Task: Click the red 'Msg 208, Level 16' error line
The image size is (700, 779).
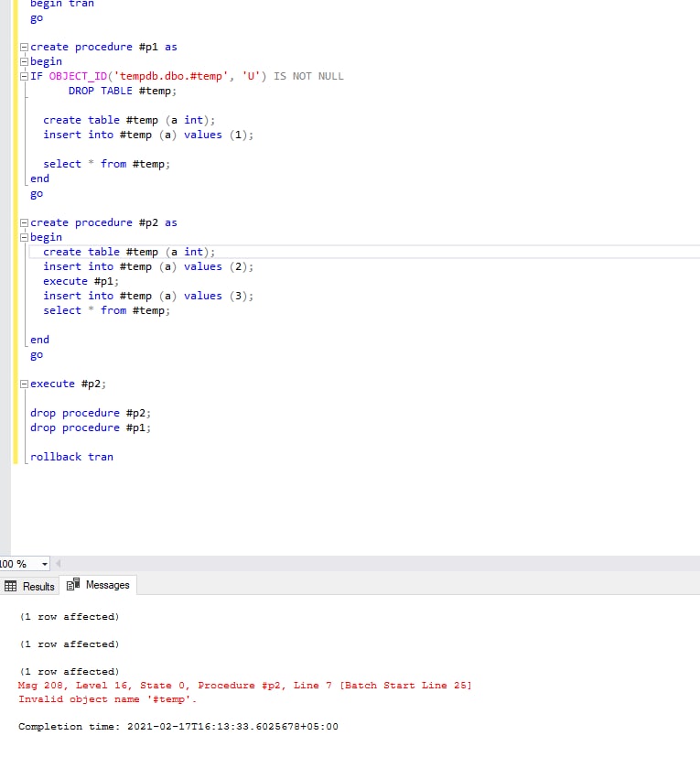Action: (244, 686)
